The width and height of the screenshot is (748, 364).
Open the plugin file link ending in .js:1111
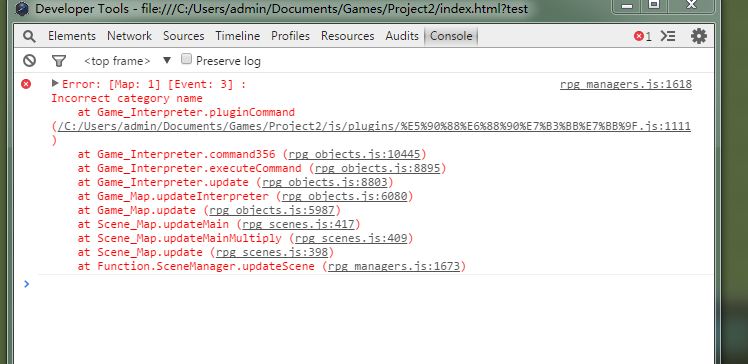[x=374, y=126]
